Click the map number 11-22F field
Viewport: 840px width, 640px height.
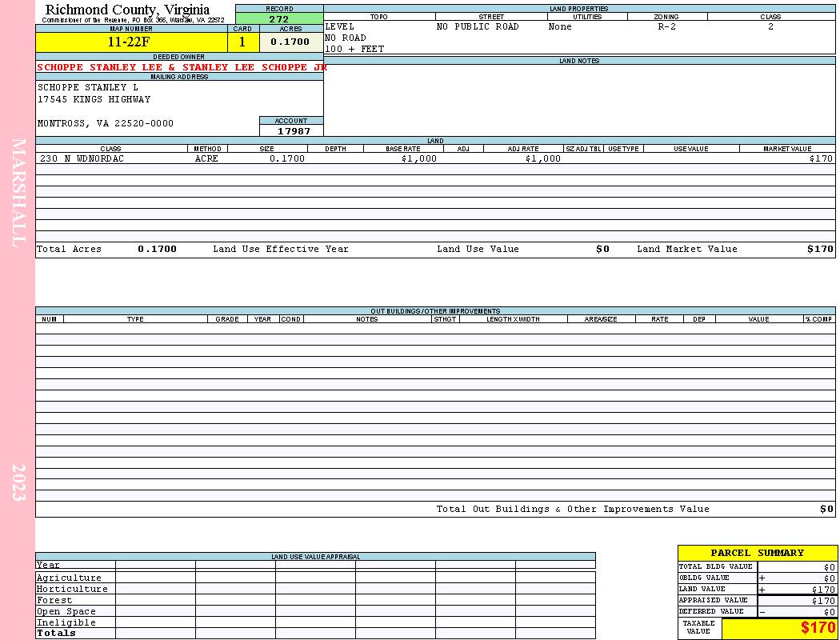point(131,42)
